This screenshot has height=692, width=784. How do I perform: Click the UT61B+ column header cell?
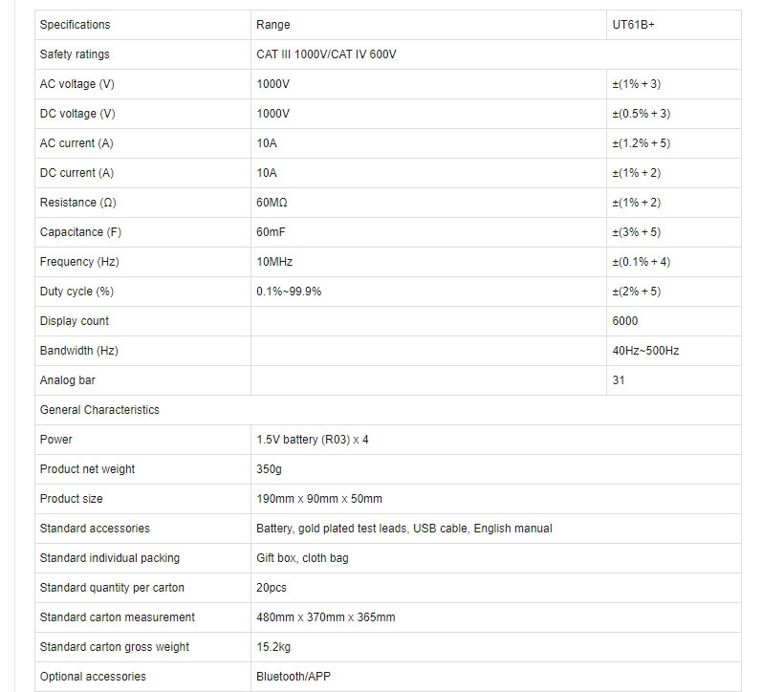click(x=673, y=25)
